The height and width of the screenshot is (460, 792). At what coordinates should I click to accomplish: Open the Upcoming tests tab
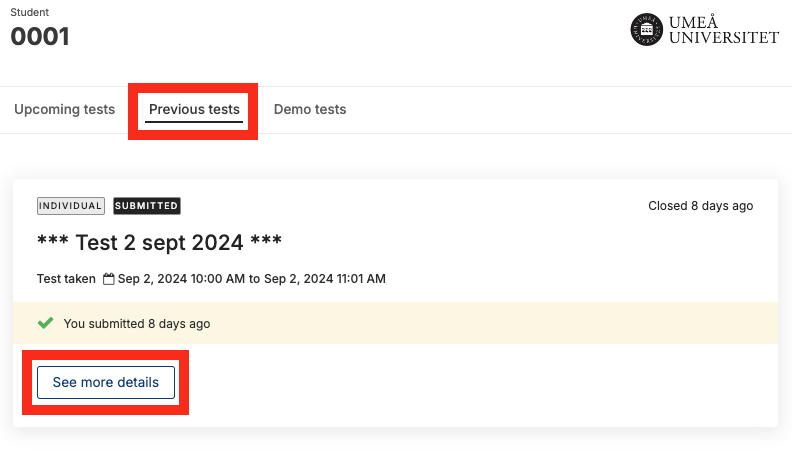tap(65, 110)
